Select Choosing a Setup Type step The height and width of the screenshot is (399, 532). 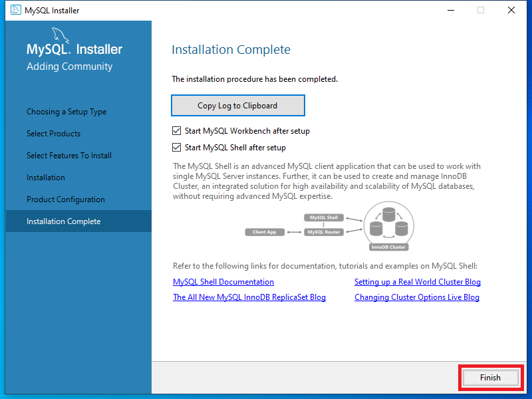coord(66,112)
